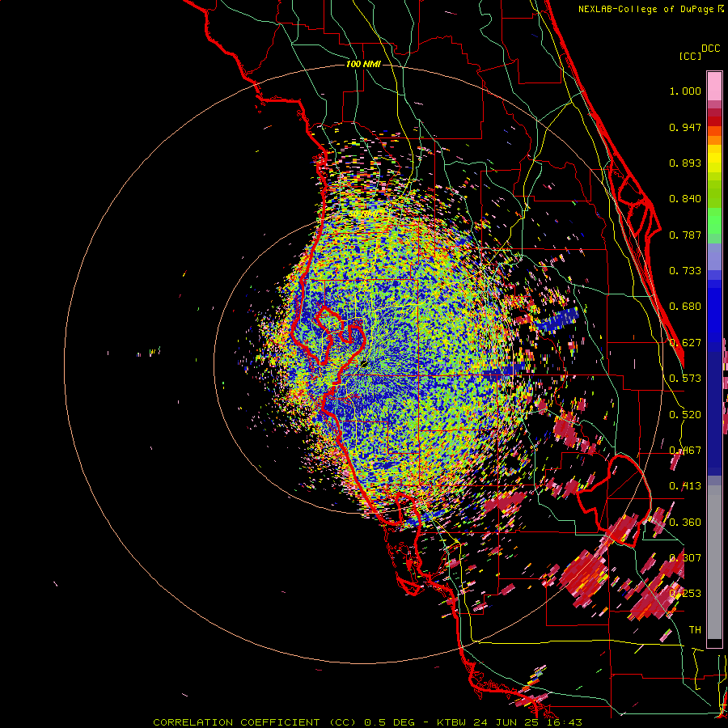Viewport: 728px width, 728px height.
Task: Click the radar site marker at ring center
Action: click(x=364, y=364)
